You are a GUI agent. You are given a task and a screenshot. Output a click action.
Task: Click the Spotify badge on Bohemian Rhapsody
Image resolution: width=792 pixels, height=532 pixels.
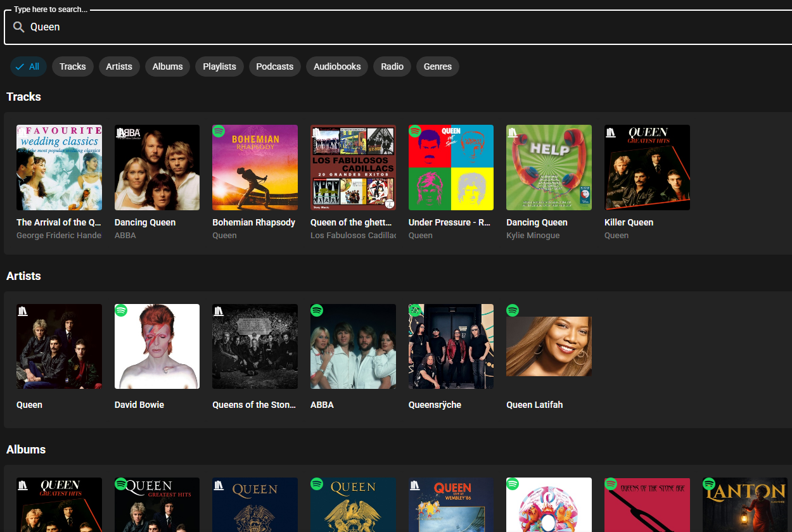click(x=219, y=131)
